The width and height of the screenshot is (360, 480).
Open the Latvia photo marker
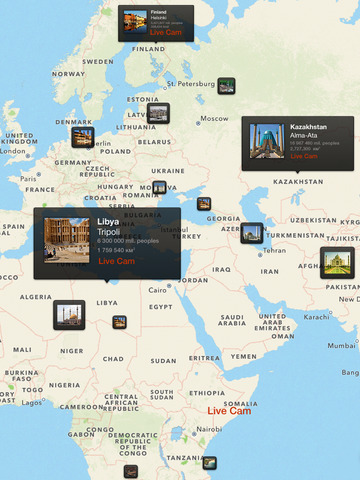click(158, 113)
